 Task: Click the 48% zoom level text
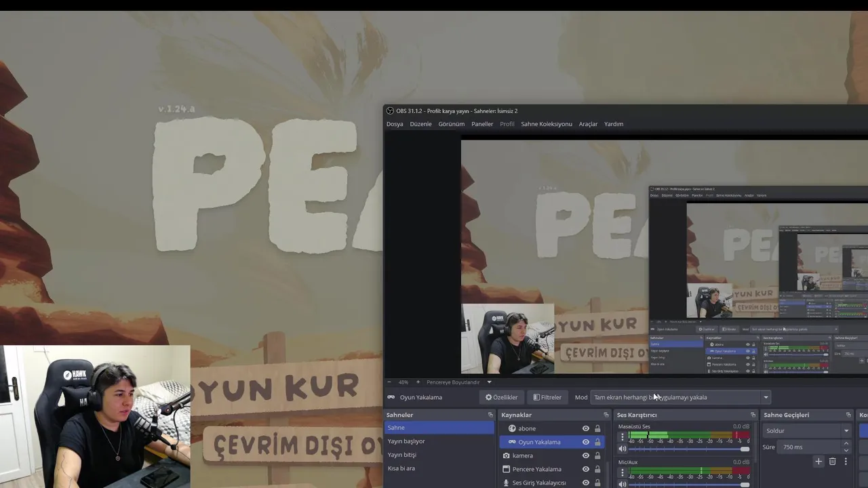tap(403, 382)
